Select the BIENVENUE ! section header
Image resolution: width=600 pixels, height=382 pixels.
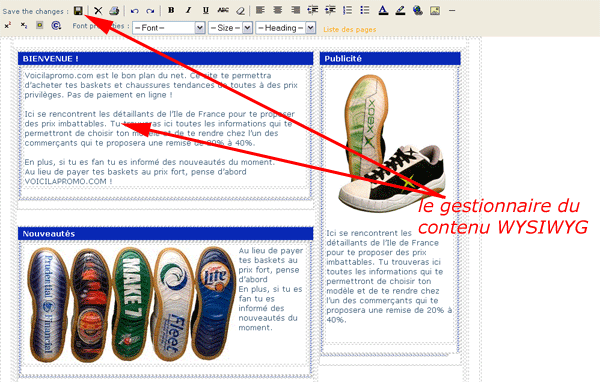click(165, 59)
